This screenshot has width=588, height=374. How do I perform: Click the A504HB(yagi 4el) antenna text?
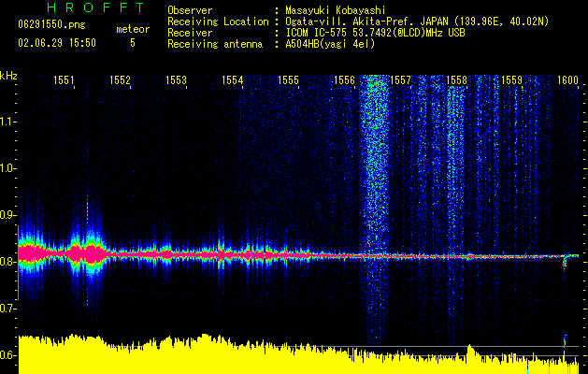tap(330, 44)
